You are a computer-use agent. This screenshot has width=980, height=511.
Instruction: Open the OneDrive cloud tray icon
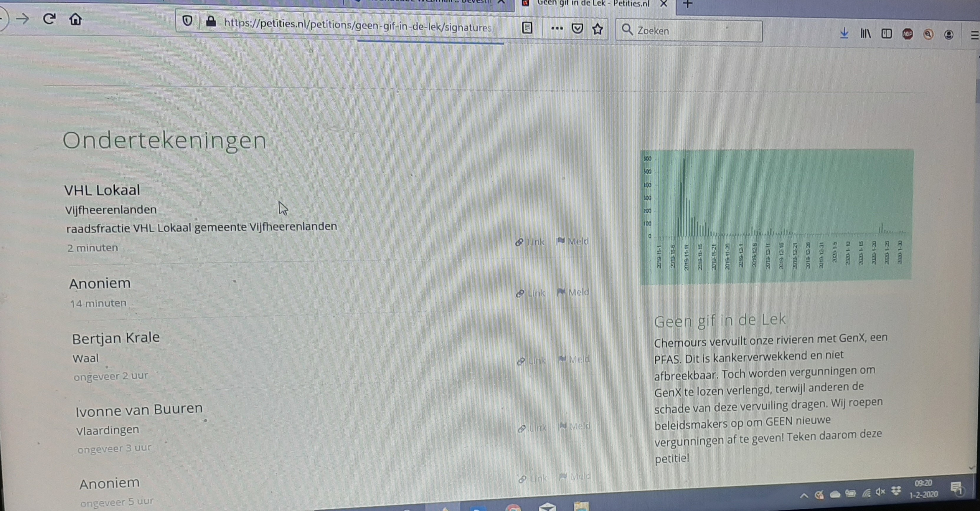point(835,494)
